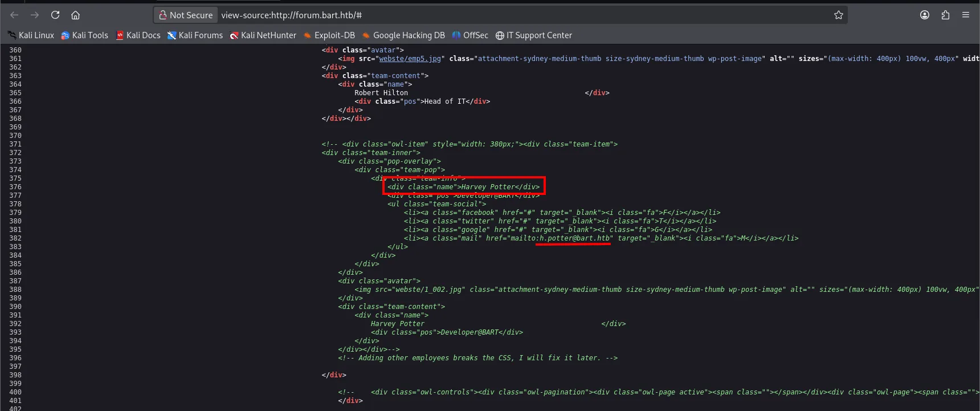This screenshot has height=411, width=980.
Task: Show the Not Secure connection info
Action: (186, 15)
